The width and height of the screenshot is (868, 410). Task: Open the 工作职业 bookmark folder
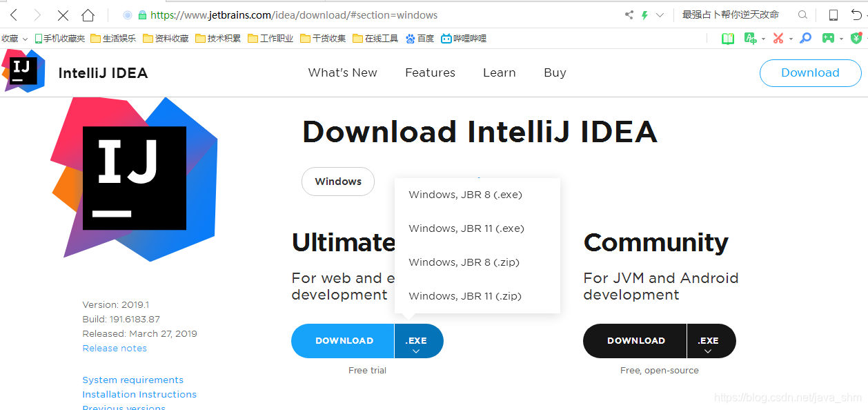click(270, 39)
